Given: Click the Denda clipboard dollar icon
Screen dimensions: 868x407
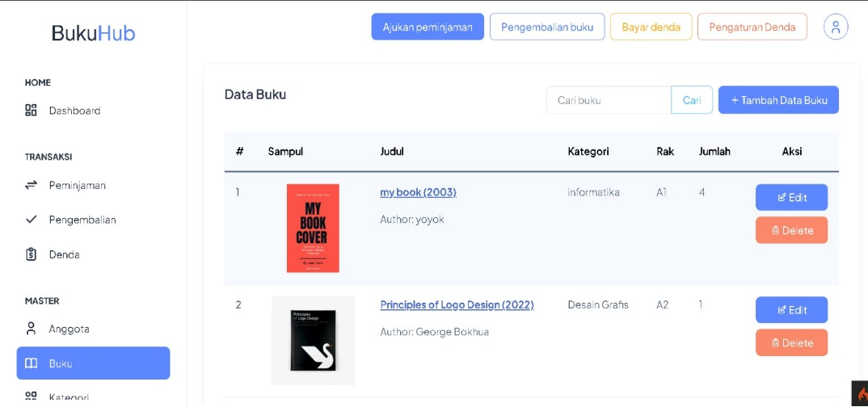Looking at the screenshot, I should [x=31, y=254].
